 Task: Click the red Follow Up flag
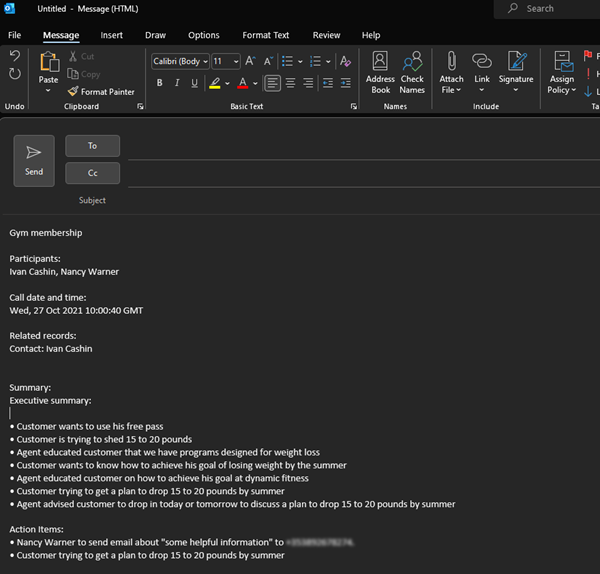[588, 56]
